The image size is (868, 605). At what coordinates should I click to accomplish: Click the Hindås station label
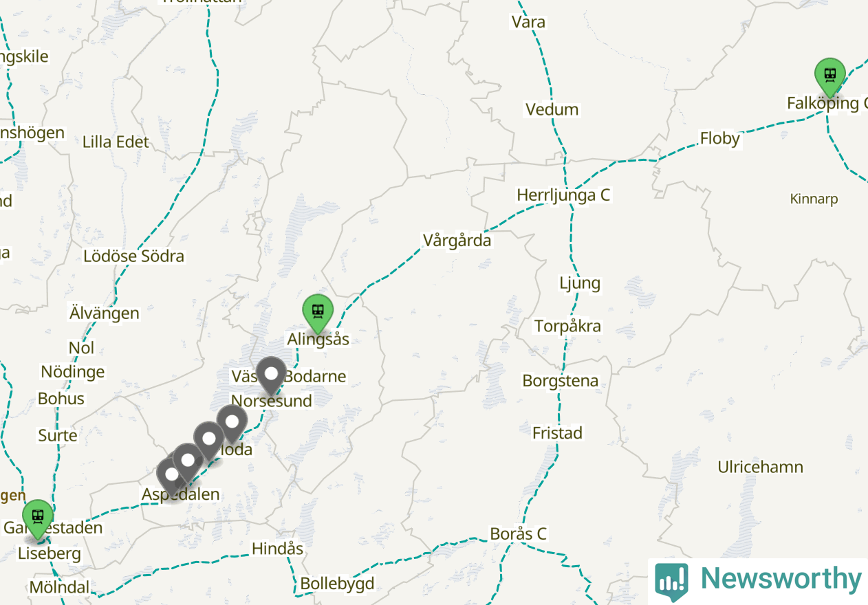277,549
